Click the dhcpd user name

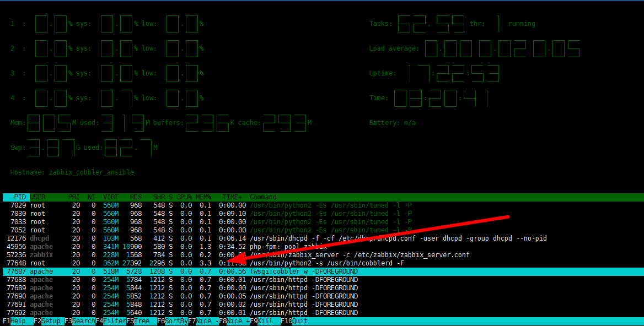click(x=40, y=238)
